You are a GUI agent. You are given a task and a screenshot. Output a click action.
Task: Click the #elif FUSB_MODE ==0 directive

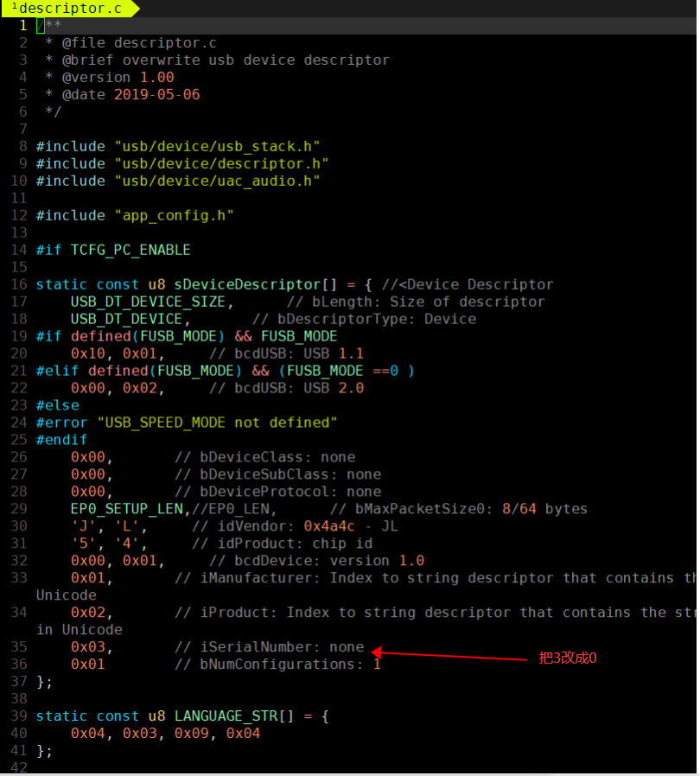(x=226, y=371)
